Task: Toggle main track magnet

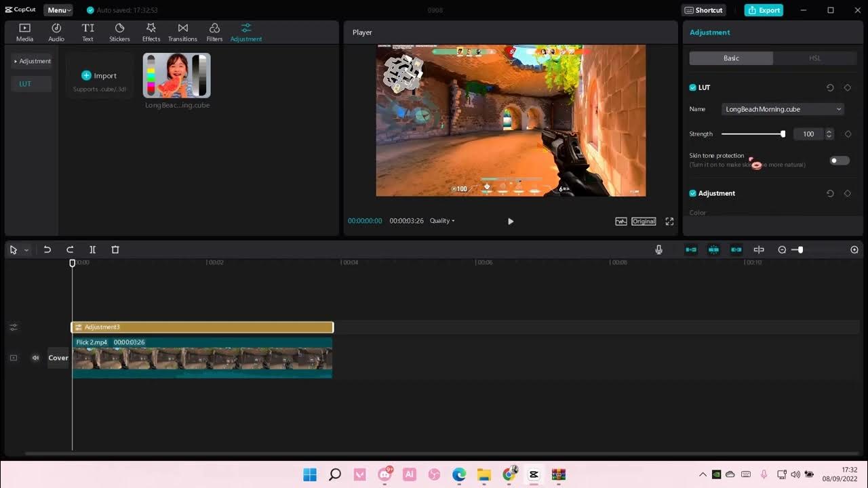Action: click(691, 250)
